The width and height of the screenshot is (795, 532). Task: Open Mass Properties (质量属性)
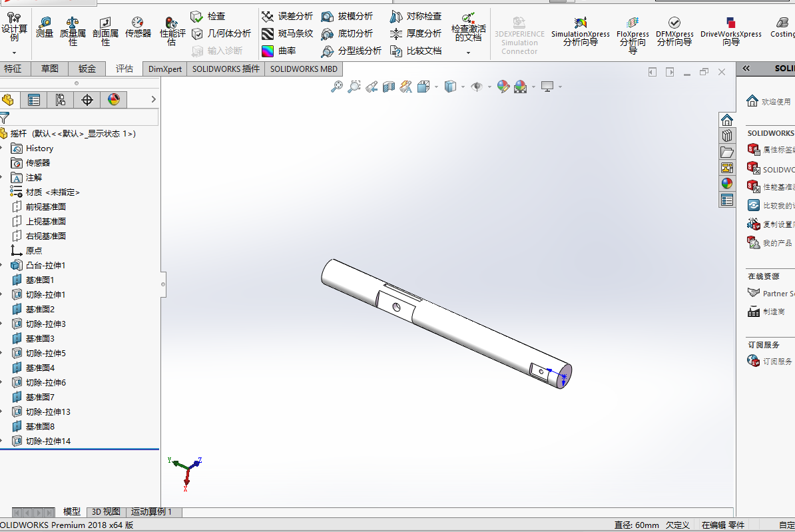[x=73, y=31]
